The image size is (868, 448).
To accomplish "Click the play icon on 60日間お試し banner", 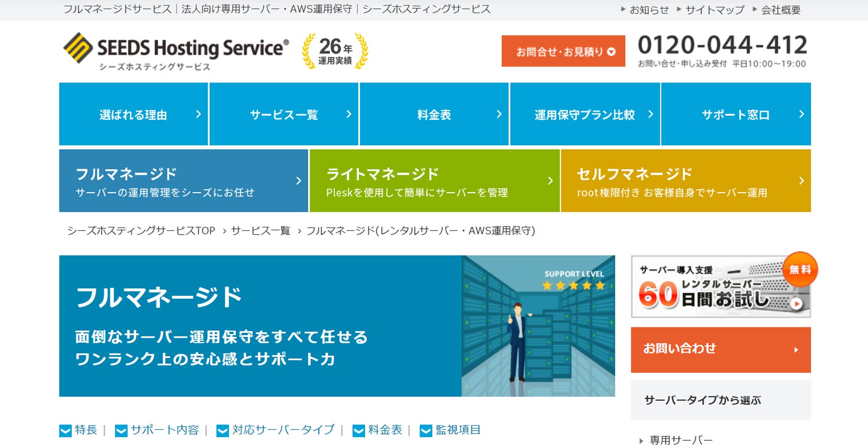I will coord(797,304).
